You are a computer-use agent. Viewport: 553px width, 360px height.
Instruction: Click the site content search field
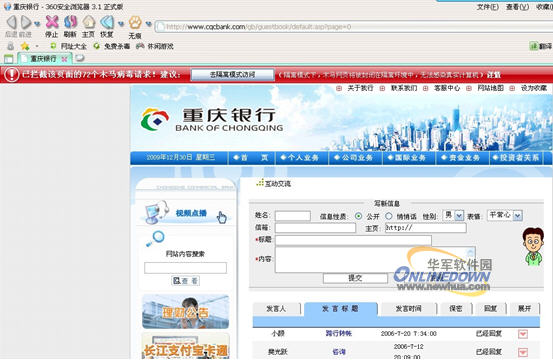[185, 268]
